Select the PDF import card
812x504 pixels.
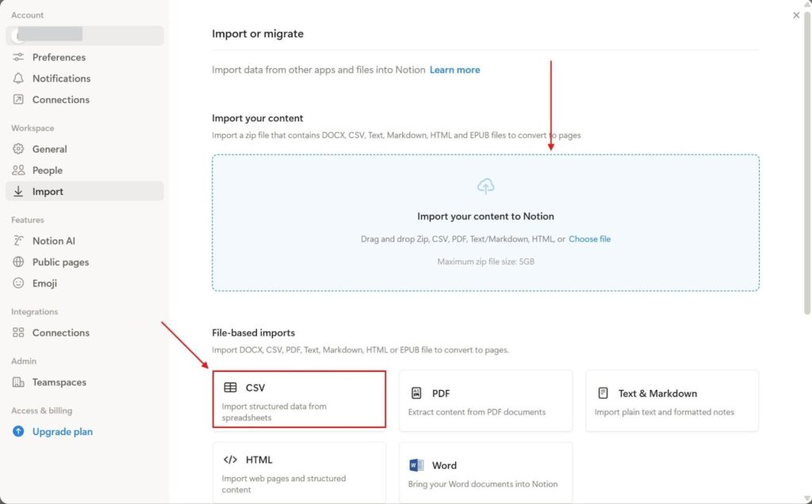click(x=485, y=400)
